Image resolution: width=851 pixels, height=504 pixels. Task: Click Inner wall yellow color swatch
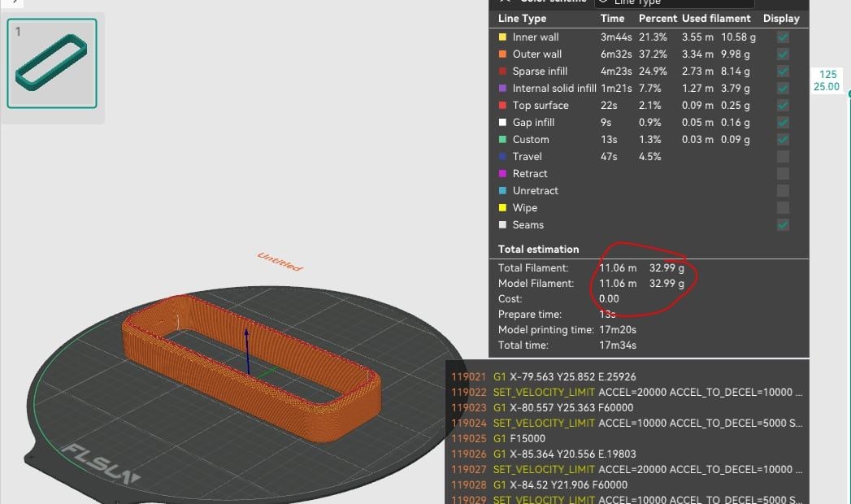502,37
